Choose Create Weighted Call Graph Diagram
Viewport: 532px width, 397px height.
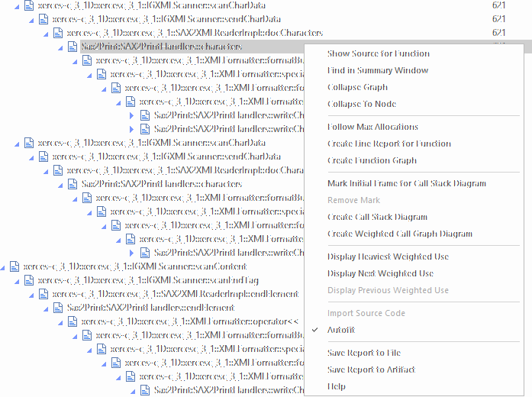click(x=399, y=234)
